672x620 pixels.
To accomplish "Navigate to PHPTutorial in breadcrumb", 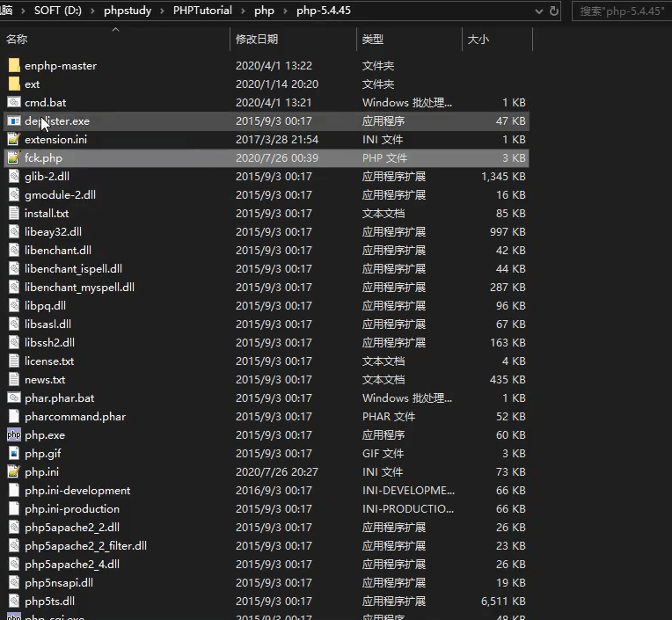I will point(202,11).
